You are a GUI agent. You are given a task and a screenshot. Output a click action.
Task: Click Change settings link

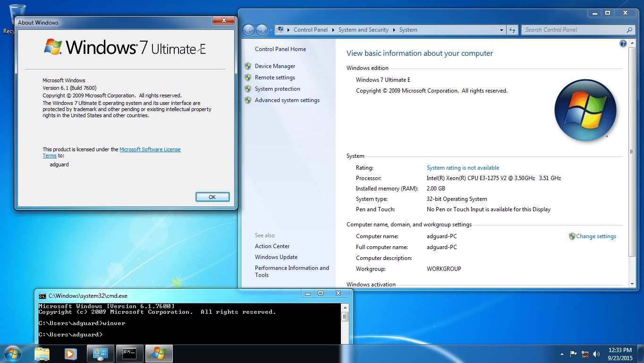tap(596, 236)
